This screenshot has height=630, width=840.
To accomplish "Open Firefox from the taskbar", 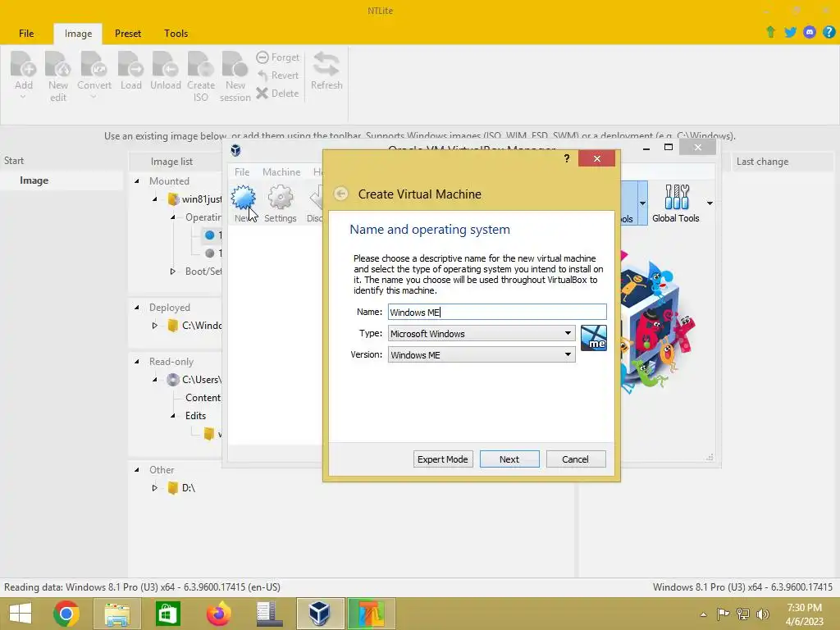I will click(218, 614).
